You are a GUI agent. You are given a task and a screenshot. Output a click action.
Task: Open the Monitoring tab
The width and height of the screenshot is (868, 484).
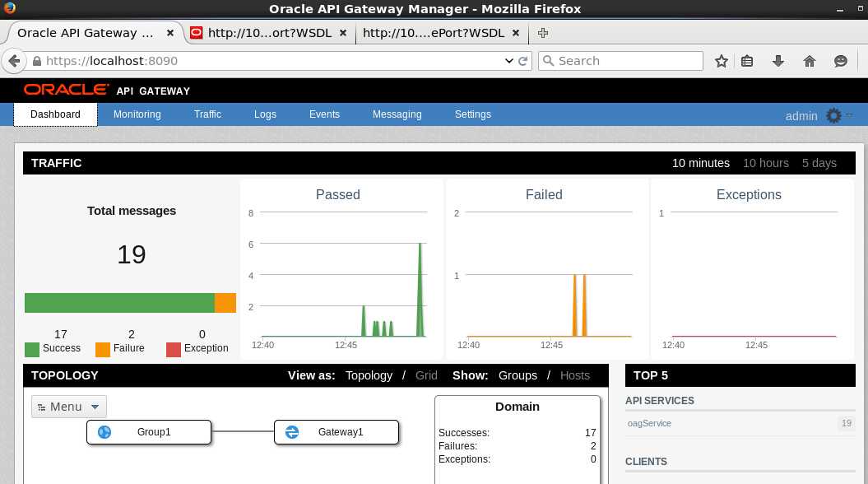tap(137, 114)
